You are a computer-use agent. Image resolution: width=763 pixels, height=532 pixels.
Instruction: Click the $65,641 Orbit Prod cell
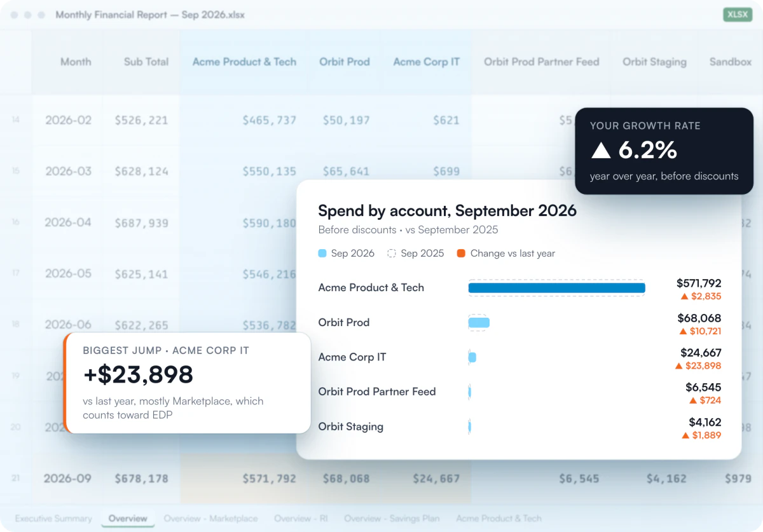[x=346, y=171]
